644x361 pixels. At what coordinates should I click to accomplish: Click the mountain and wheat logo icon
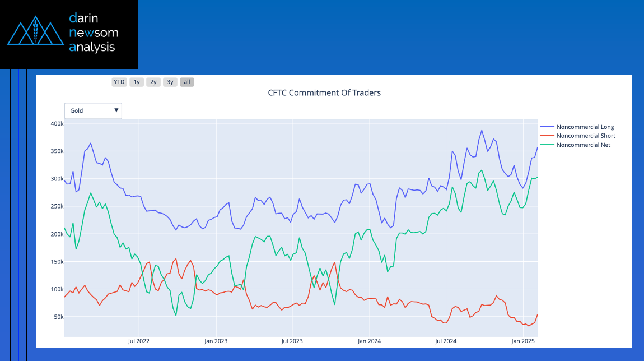(x=36, y=33)
